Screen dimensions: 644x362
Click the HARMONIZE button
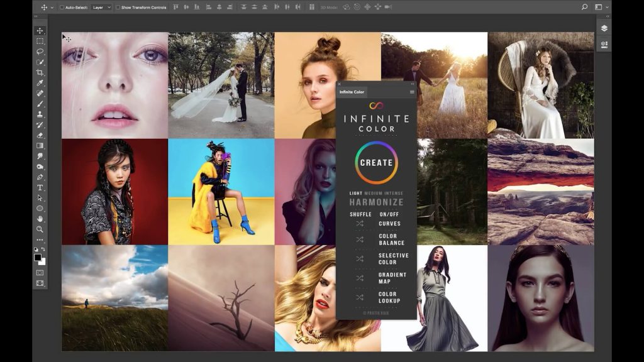tap(376, 202)
